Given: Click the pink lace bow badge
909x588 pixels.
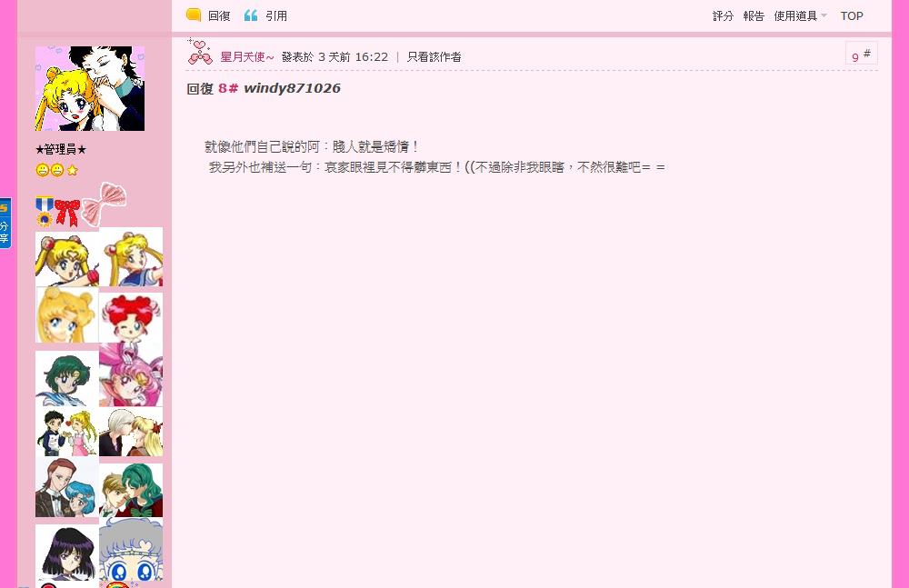Looking at the screenshot, I should point(105,204).
